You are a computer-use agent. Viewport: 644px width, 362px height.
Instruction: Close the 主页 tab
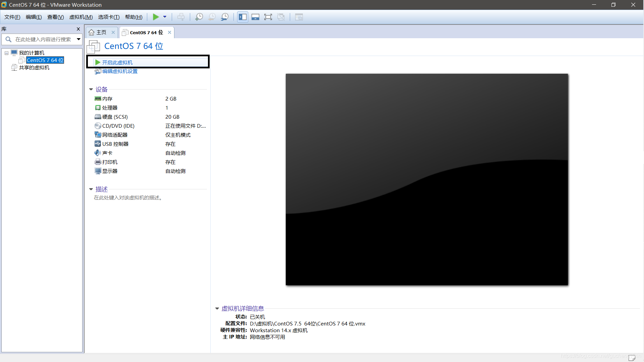click(x=113, y=33)
